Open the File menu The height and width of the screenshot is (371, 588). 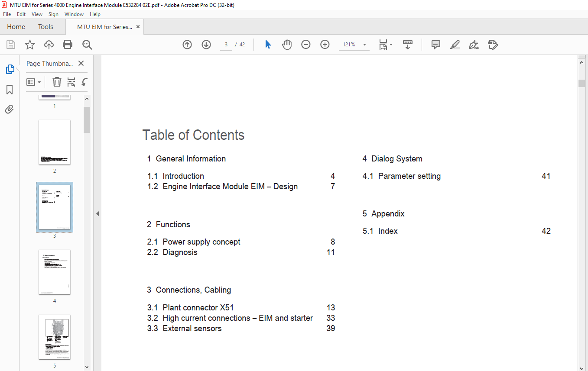pyautogui.click(x=7, y=14)
